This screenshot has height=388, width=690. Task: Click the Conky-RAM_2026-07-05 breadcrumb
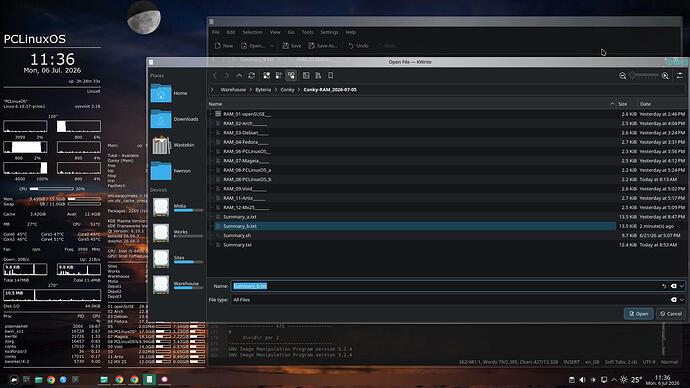(330, 90)
